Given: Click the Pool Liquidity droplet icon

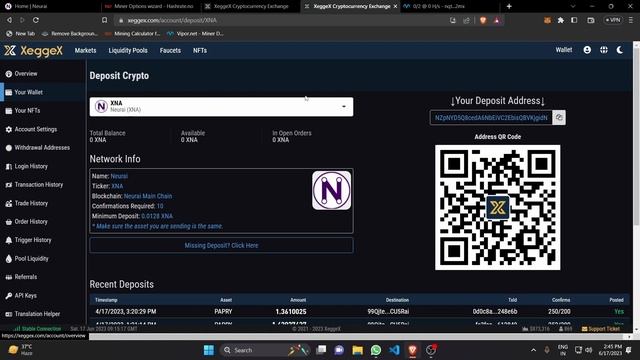Looking at the screenshot, I should pyautogui.click(x=9, y=258).
